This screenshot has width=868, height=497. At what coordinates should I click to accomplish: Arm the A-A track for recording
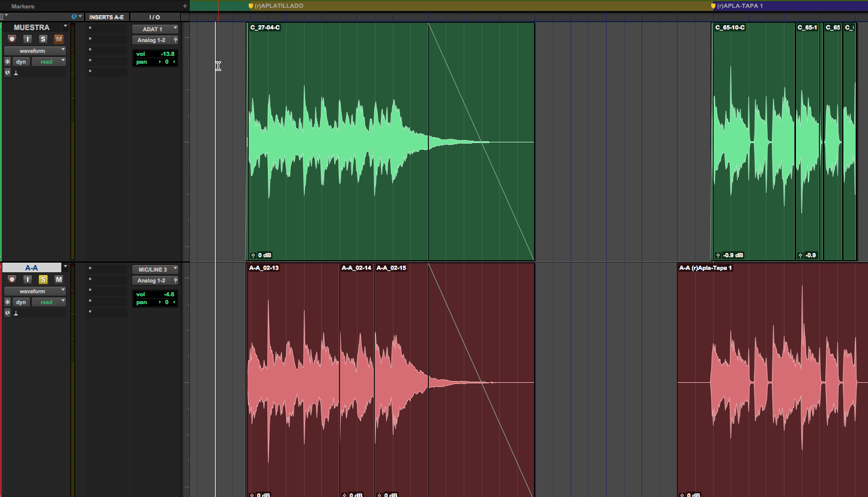click(x=11, y=279)
